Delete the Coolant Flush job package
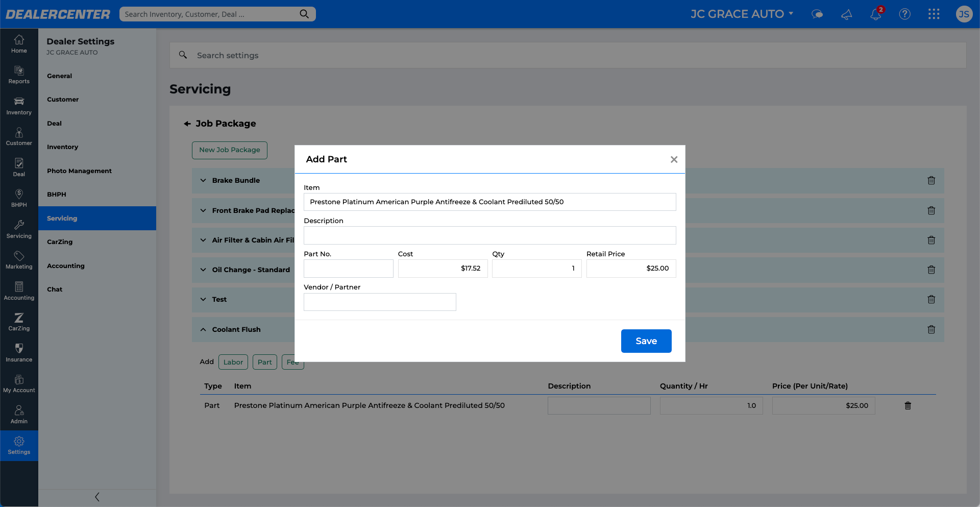This screenshot has width=980, height=507. click(931, 329)
